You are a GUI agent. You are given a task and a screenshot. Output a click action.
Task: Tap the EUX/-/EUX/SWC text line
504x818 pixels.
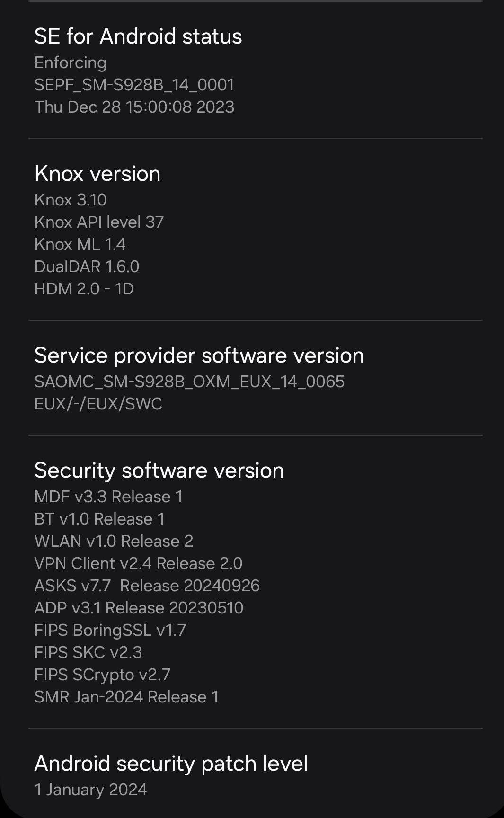click(x=99, y=403)
